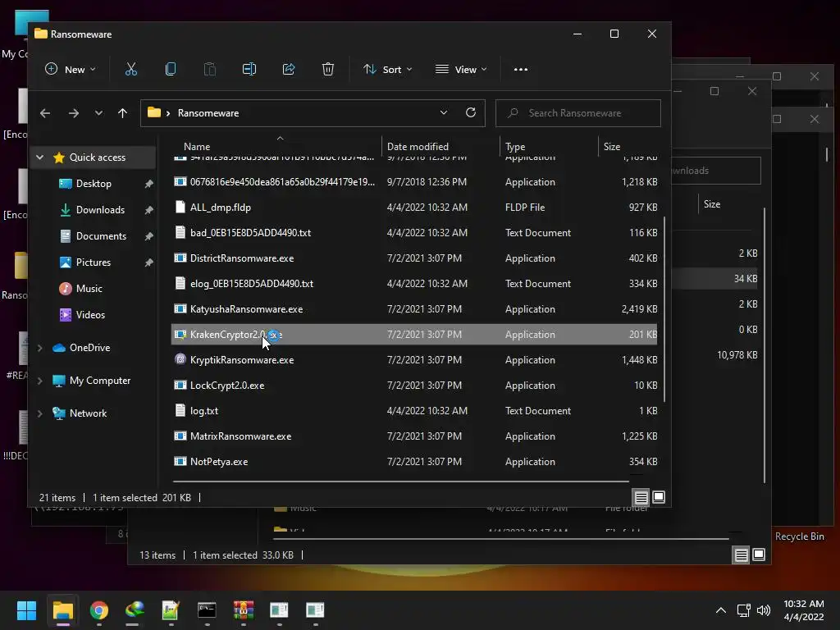Select Videos in navigation pane
840x630 pixels.
90,315
